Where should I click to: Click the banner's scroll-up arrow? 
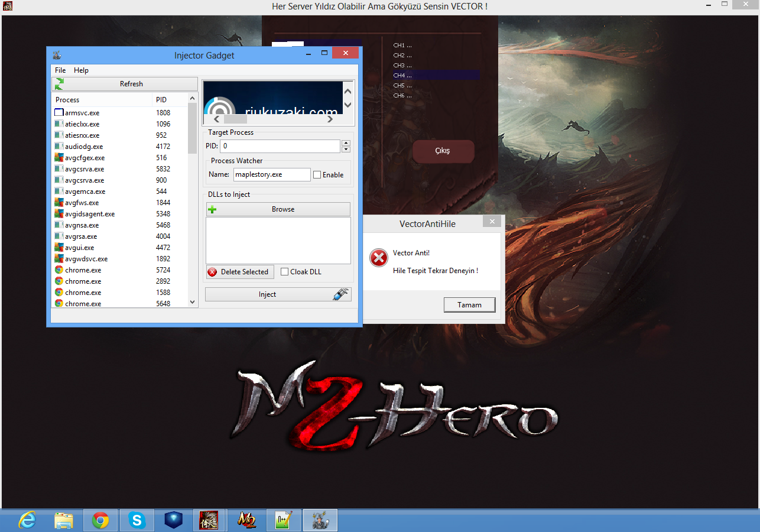347,91
